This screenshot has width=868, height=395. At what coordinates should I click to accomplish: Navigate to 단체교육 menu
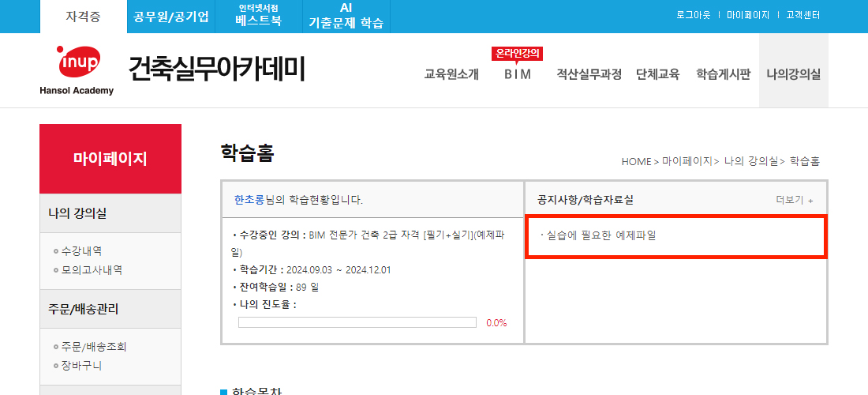click(x=657, y=75)
